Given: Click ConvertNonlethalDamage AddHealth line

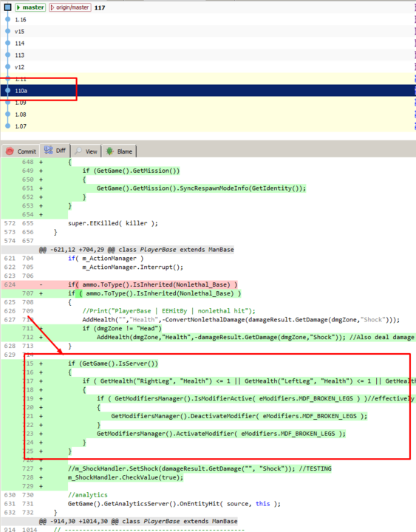Looking at the screenshot, I should point(241,320).
